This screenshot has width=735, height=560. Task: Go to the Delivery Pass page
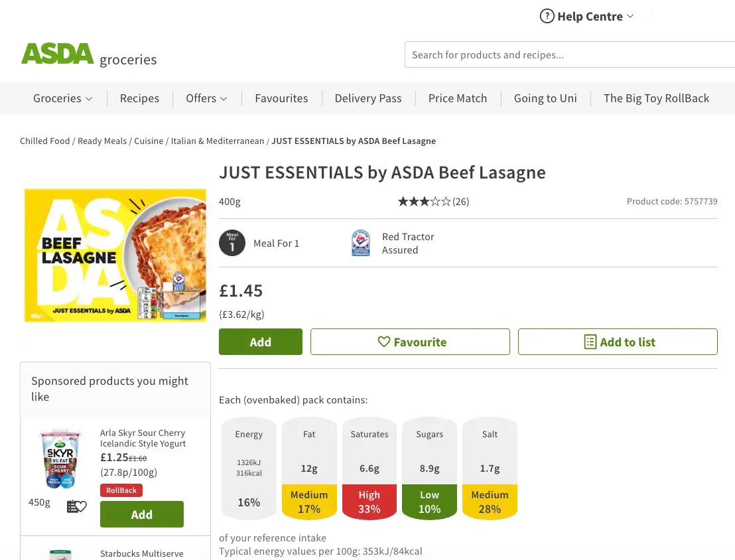point(368,98)
